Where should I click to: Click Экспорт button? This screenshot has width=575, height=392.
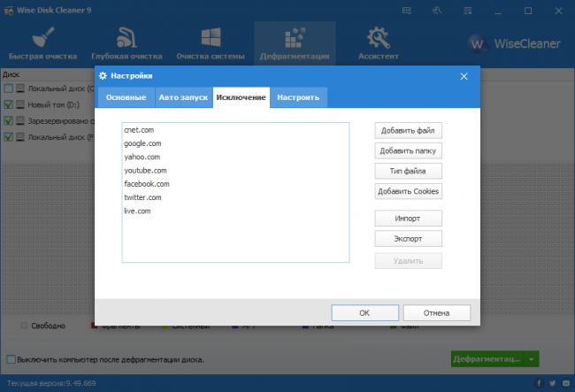tap(408, 239)
